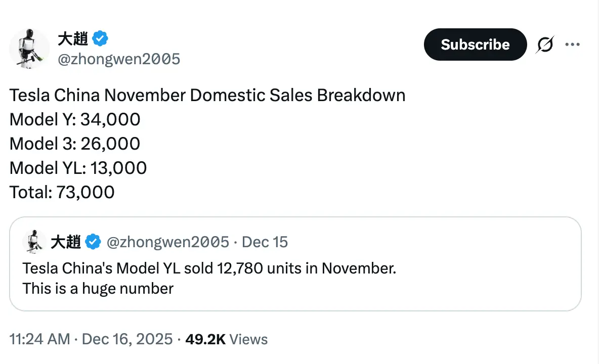The height and width of the screenshot is (364, 601).
Task: Click the 'Model Y: 34,000' text line
Action: (x=75, y=120)
